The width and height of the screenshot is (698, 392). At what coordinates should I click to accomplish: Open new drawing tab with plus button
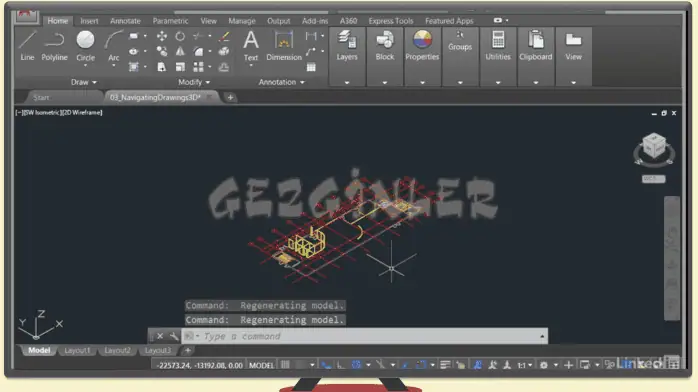click(230, 97)
